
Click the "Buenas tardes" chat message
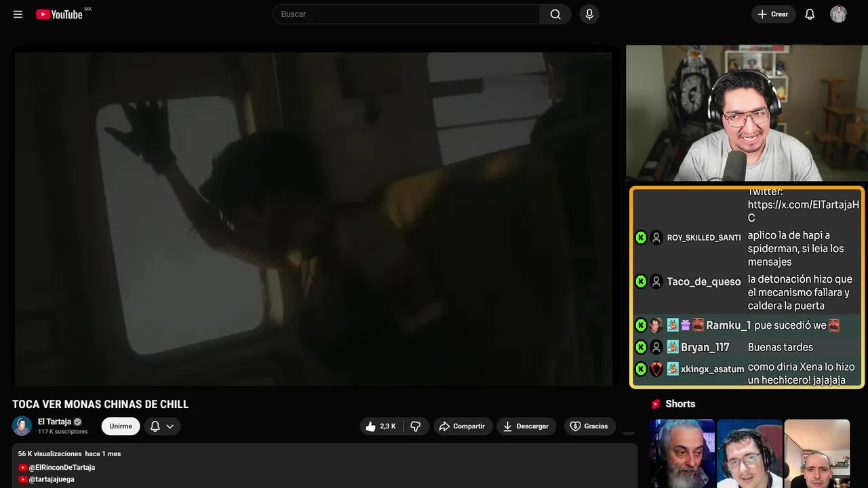781,347
